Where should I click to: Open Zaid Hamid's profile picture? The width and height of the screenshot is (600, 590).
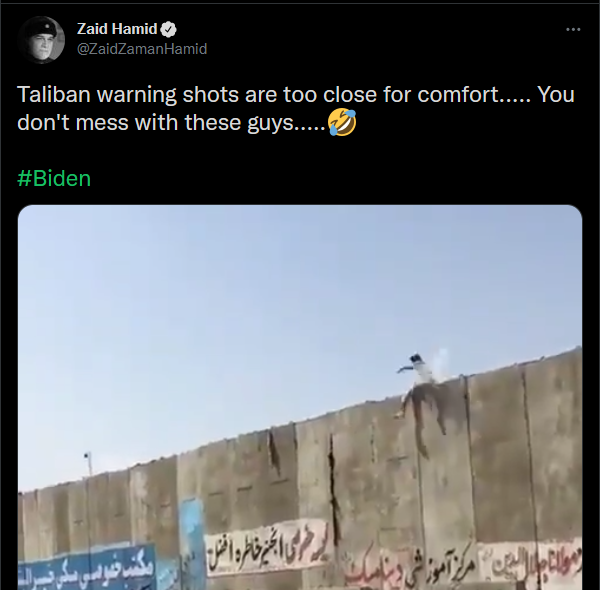(41, 40)
